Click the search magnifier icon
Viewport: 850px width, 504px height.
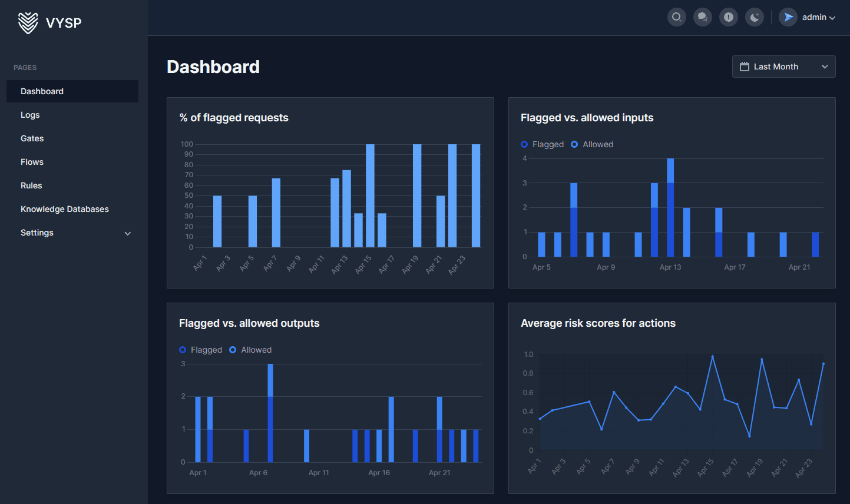point(677,17)
